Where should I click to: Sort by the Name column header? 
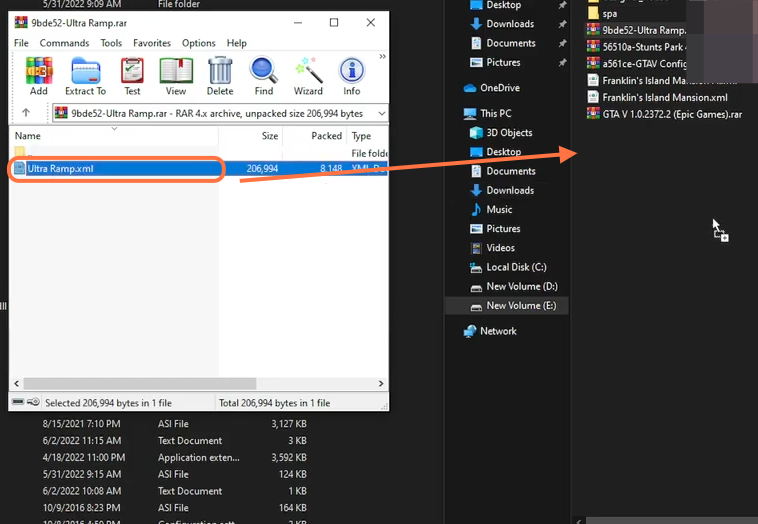[x=114, y=136]
